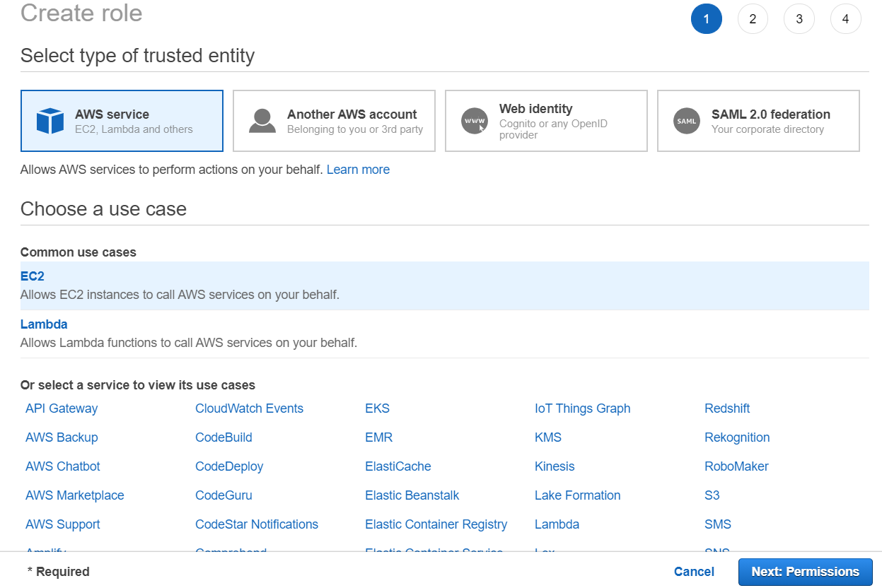This screenshot has width=882, height=588.
Task: Select the AWS service trusted entity card
Action: (x=122, y=121)
